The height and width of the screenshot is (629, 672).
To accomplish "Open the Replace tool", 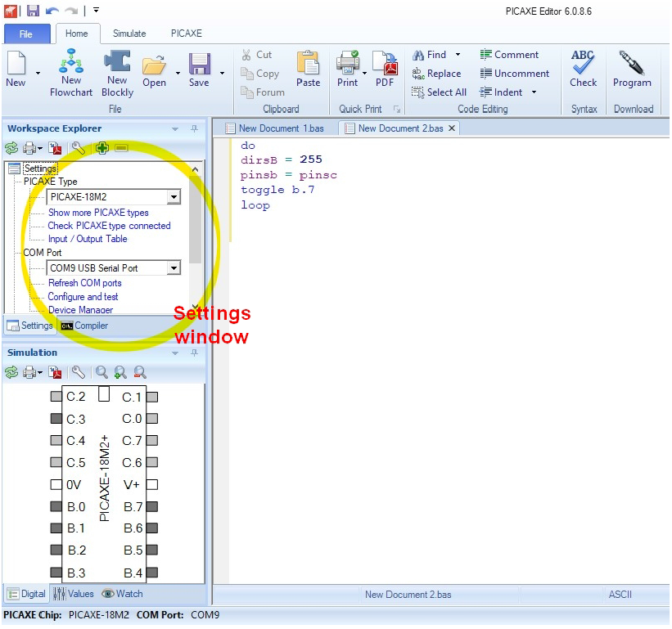I will [436, 74].
